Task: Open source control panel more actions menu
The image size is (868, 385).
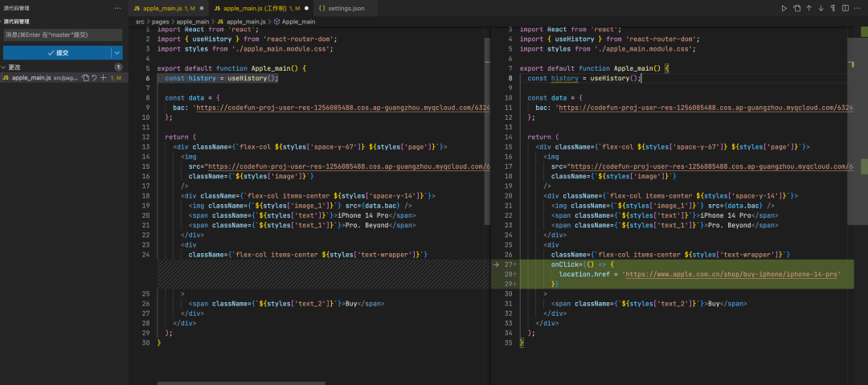Action: point(117,8)
